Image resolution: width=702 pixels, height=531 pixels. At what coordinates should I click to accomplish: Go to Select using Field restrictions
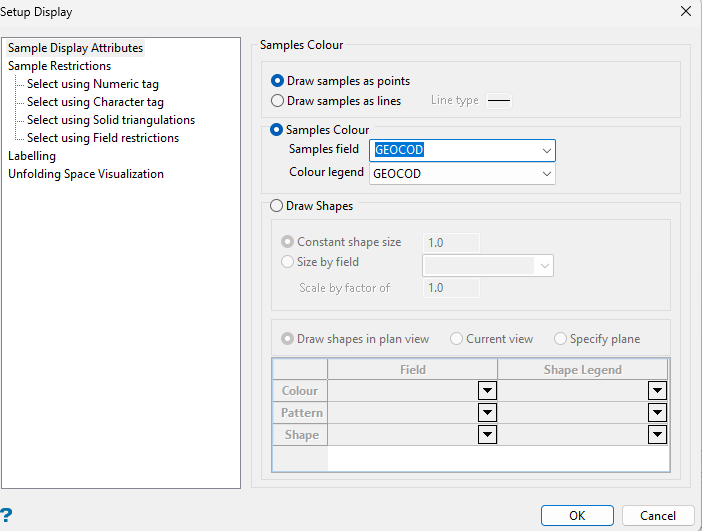[103, 138]
